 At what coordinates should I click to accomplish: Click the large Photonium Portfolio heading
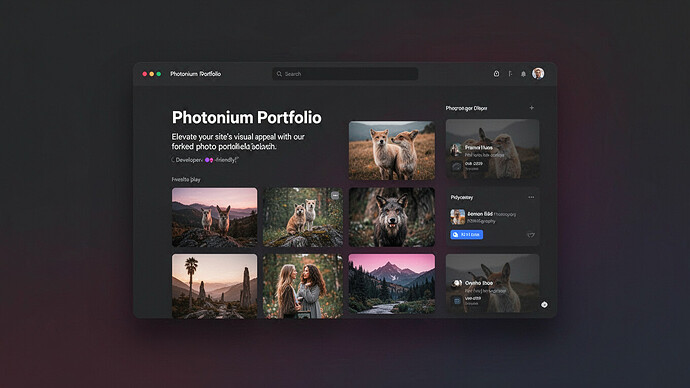[x=246, y=117]
